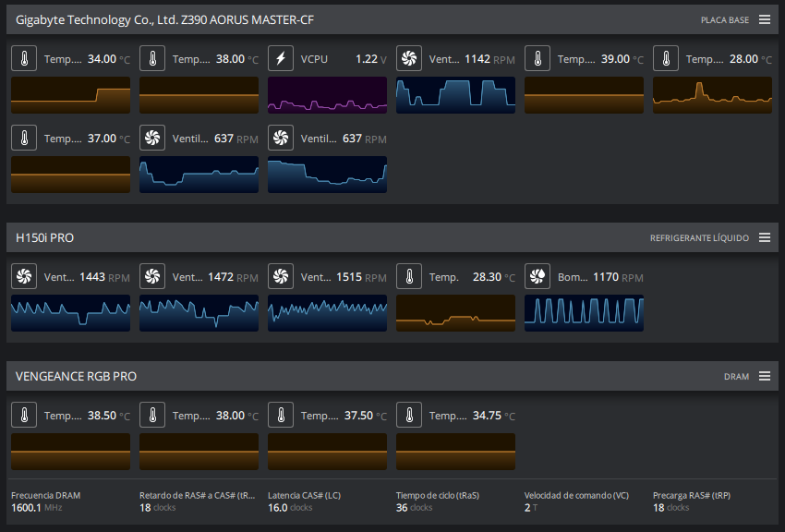Open the DRAM panel hamburger menu

[765, 376]
